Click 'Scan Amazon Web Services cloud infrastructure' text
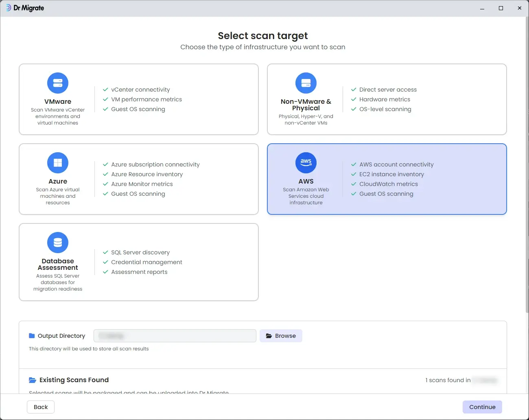This screenshot has width=529, height=420. point(306,196)
